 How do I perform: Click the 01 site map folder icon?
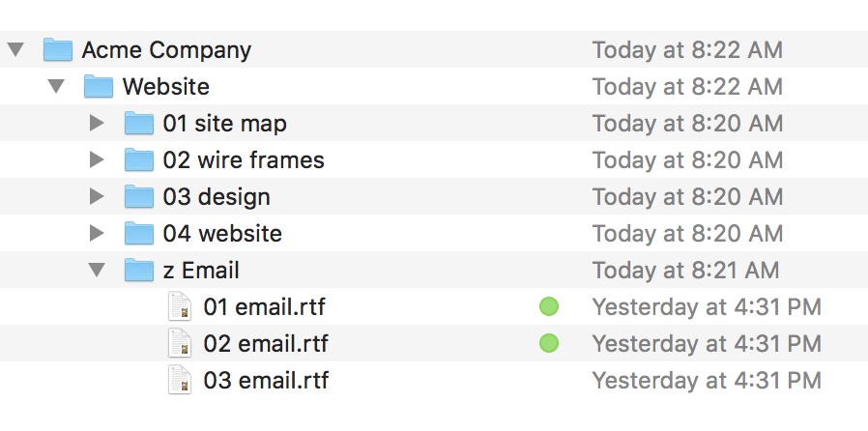tap(140, 124)
